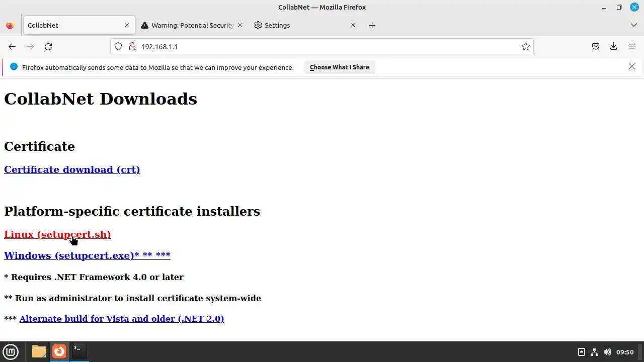Open Alternate build for Vista link
The width and height of the screenshot is (644, 362).
tap(122, 319)
